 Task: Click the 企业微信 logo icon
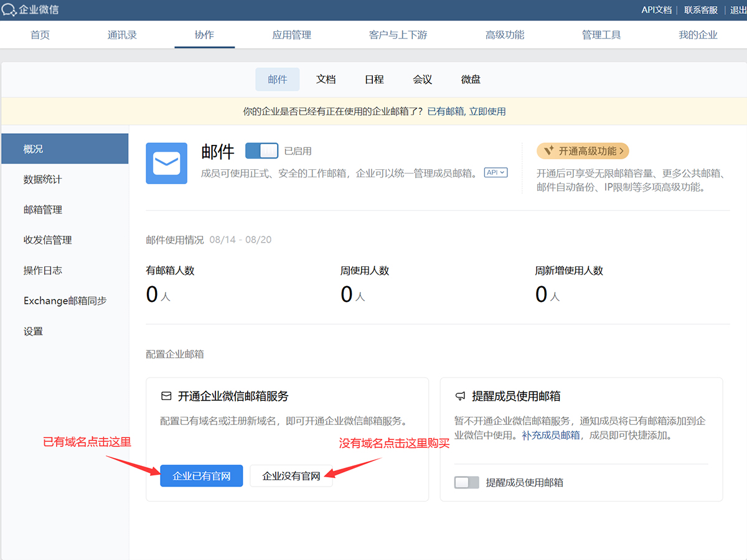click(9, 10)
